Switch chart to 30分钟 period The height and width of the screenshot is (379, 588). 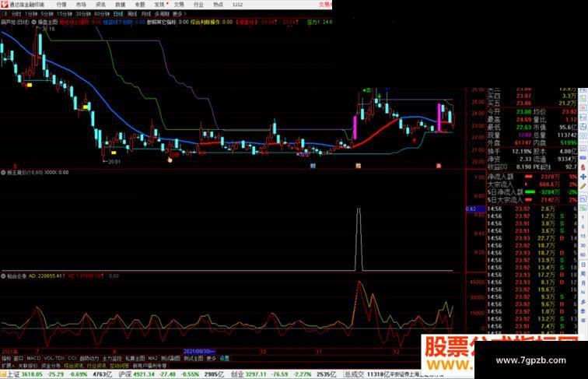pyautogui.click(x=83, y=14)
